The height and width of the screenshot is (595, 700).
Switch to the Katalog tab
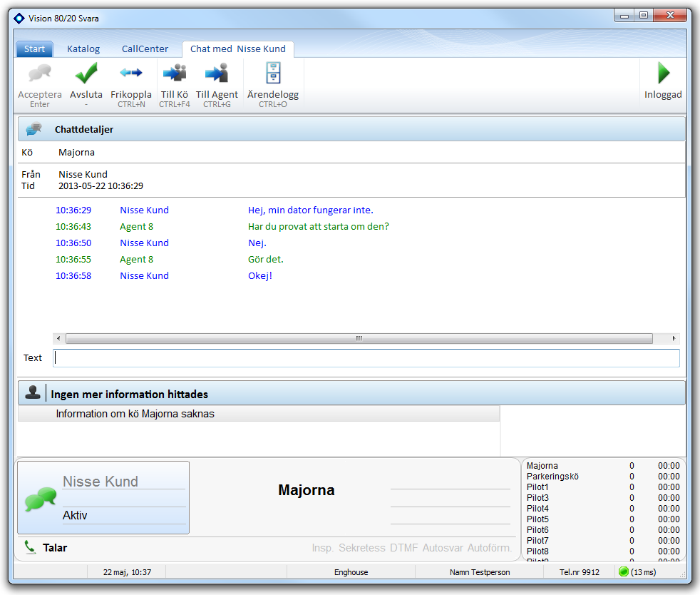click(83, 49)
